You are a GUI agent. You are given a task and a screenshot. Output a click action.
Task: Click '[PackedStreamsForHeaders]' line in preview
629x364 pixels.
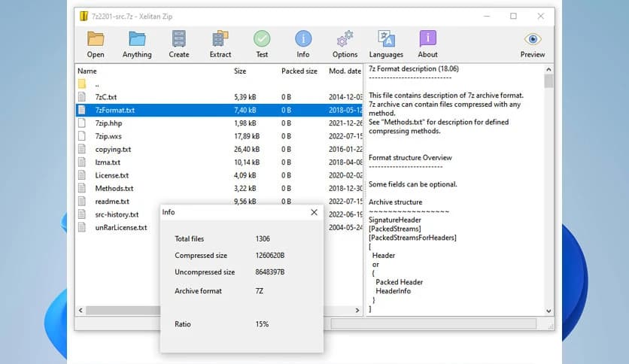coord(412,238)
